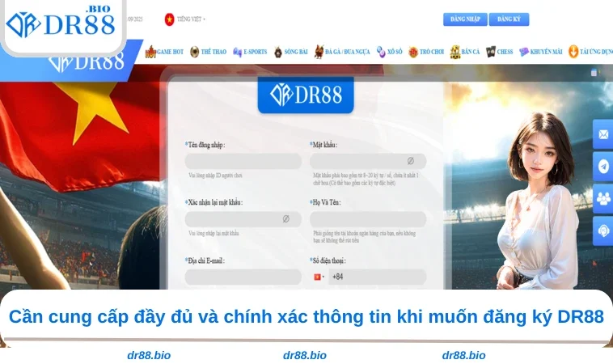Click the DR88 logo in the form header
Viewport: 613px width, 364px height.
(x=306, y=95)
